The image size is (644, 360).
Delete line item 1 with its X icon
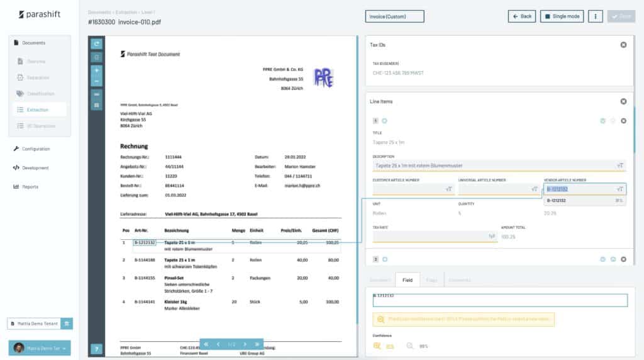click(623, 121)
